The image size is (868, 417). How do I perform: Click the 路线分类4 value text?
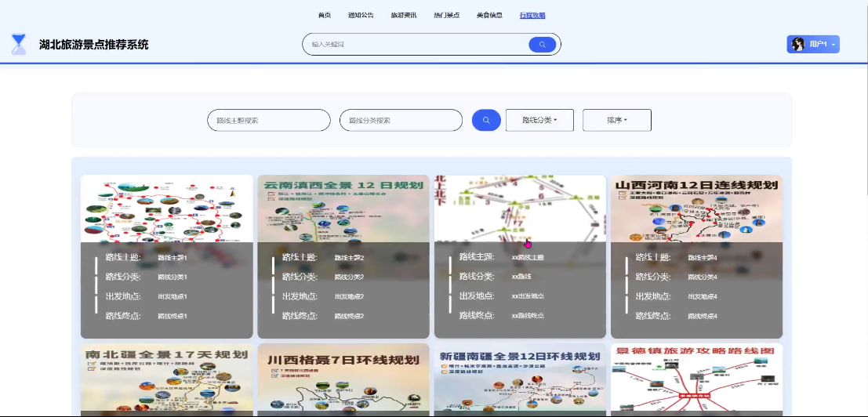click(x=703, y=277)
